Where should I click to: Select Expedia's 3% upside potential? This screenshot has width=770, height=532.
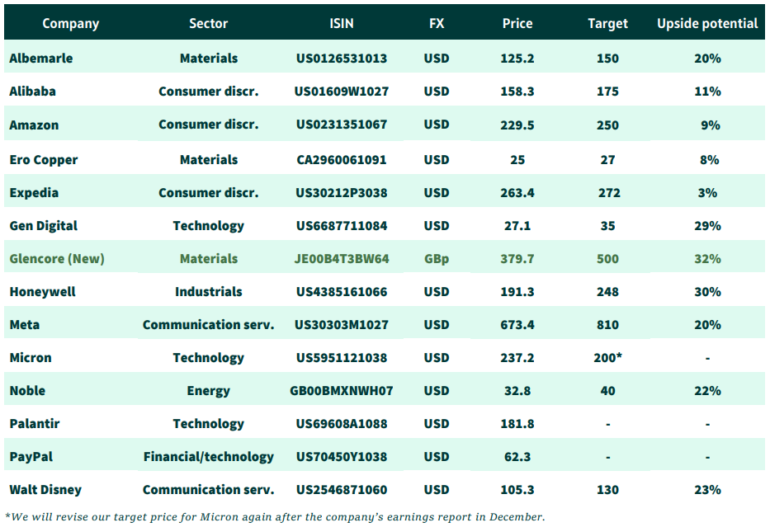(707, 193)
